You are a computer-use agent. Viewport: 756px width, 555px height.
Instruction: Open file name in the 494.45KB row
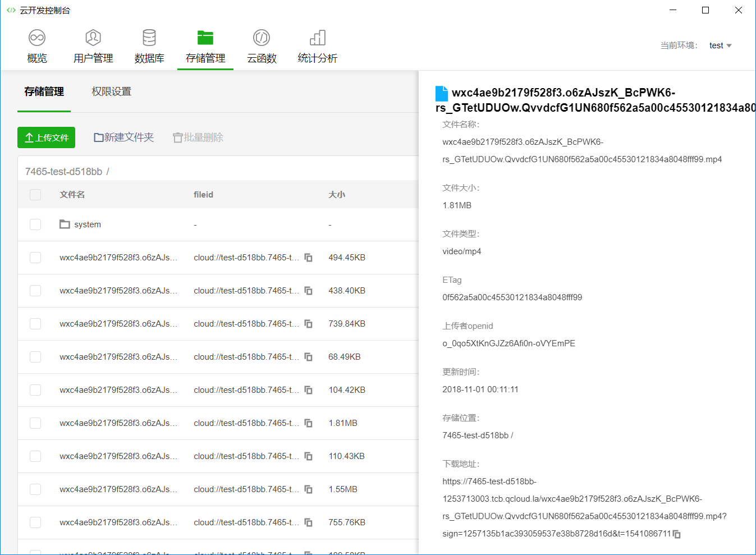[118, 258]
